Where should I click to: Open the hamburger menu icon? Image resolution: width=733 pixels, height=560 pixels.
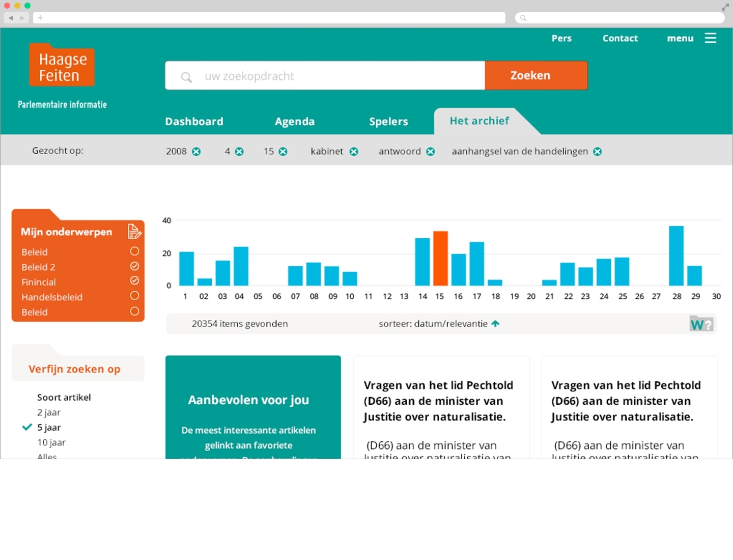coord(710,38)
